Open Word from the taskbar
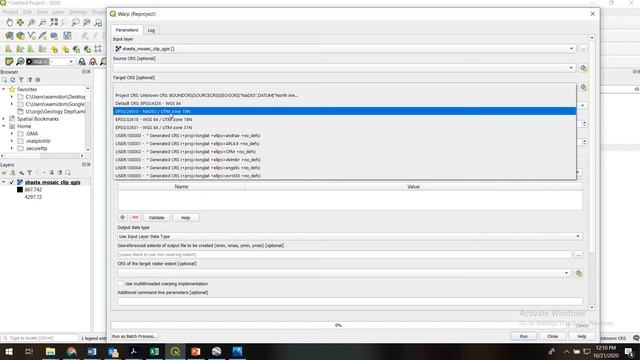The image size is (640, 360). click(x=92, y=351)
